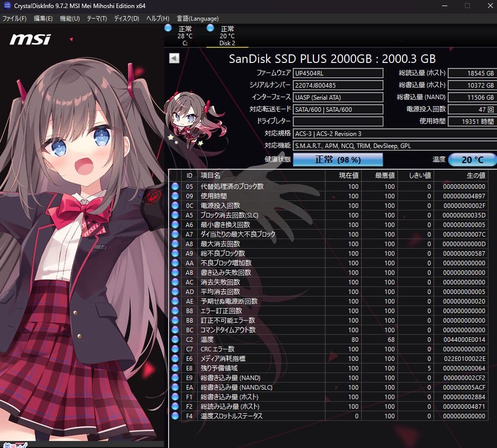Click status icon of row A5 ブロック消去回数(SLC)
This screenshot has height=448, width=497.
click(x=175, y=215)
